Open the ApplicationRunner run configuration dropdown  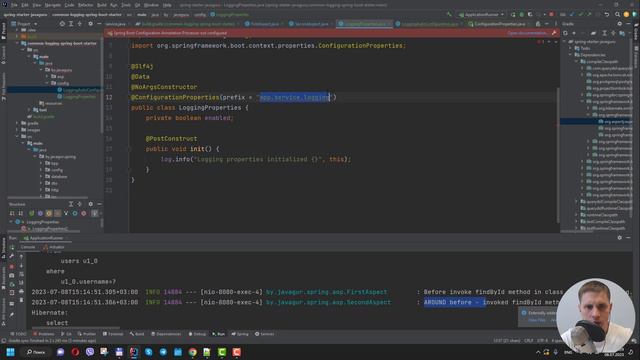coord(482,15)
